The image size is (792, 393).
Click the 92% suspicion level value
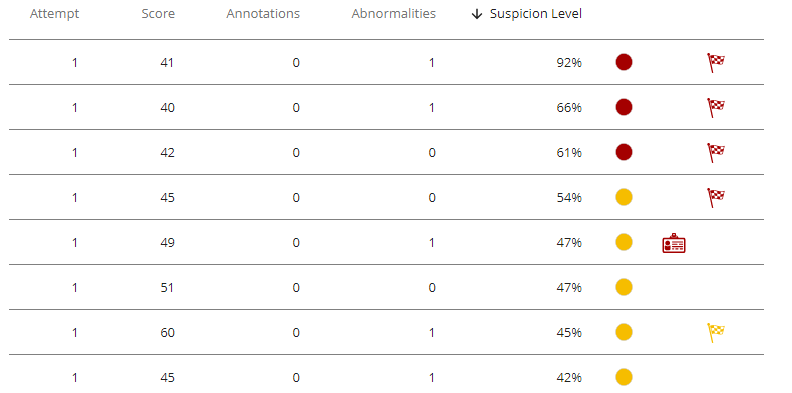click(x=569, y=63)
